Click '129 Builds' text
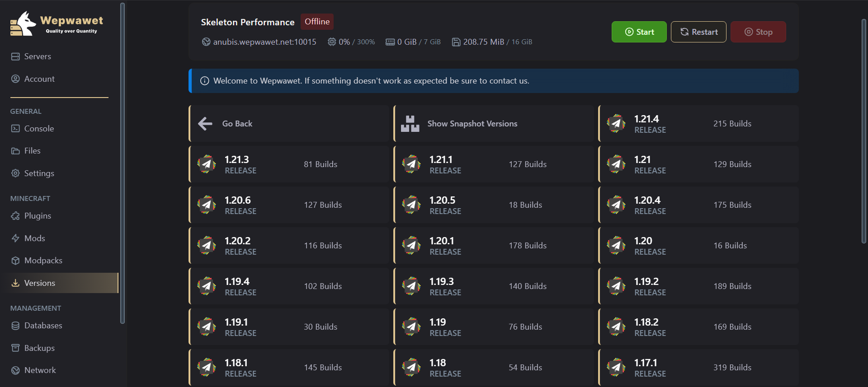 732,164
